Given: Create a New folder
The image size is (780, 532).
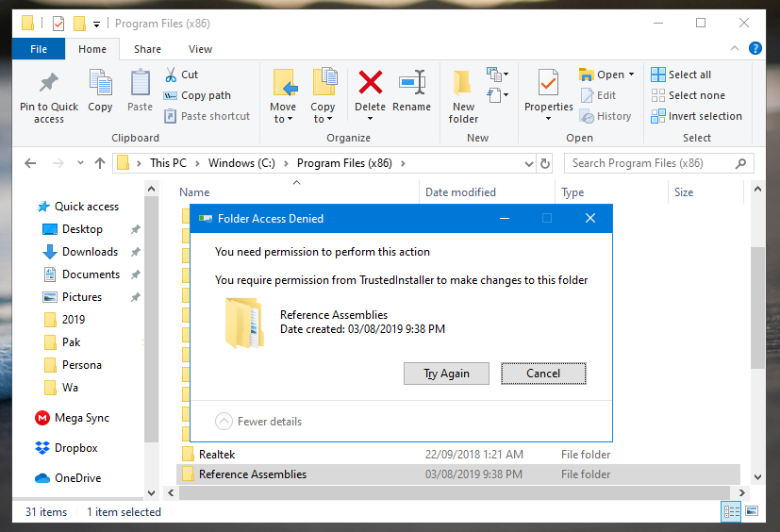Looking at the screenshot, I should (463, 96).
